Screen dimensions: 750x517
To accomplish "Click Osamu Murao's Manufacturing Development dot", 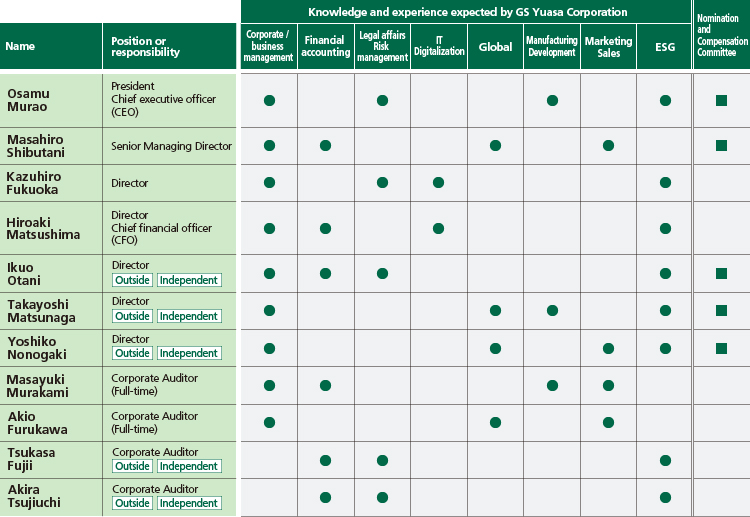I will 552,100.
